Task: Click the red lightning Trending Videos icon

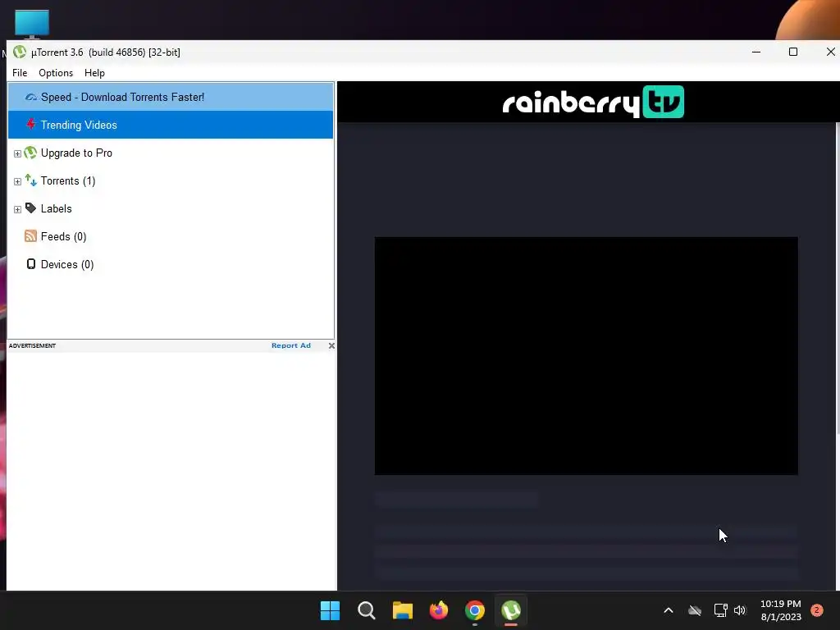Action: tap(31, 125)
